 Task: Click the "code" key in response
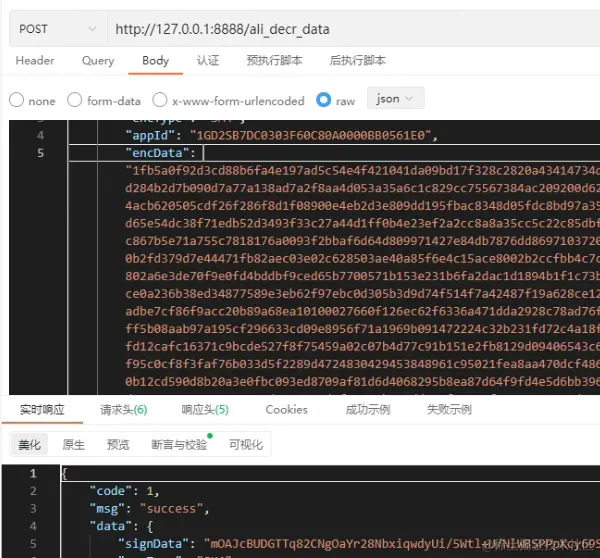point(111,491)
